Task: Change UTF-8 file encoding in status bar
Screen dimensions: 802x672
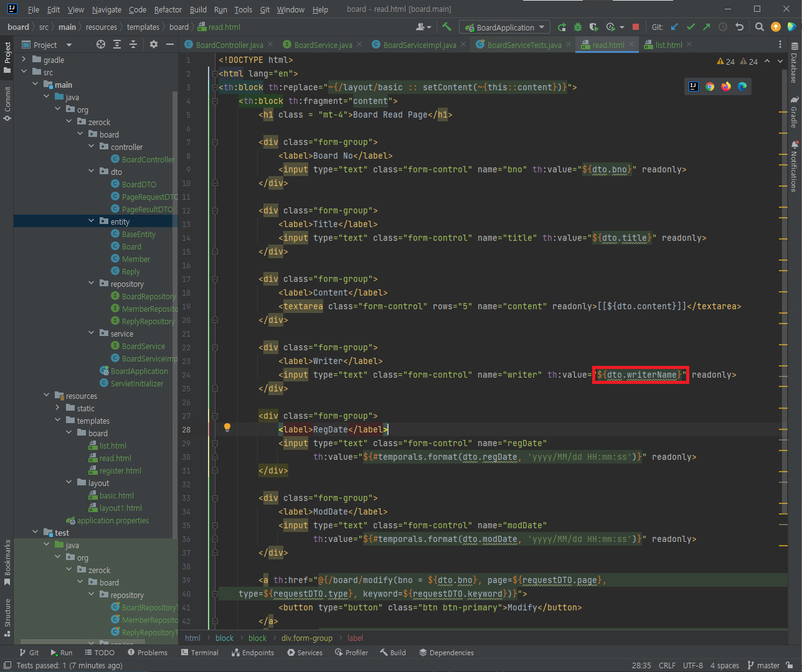Action: [x=693, y=665]
